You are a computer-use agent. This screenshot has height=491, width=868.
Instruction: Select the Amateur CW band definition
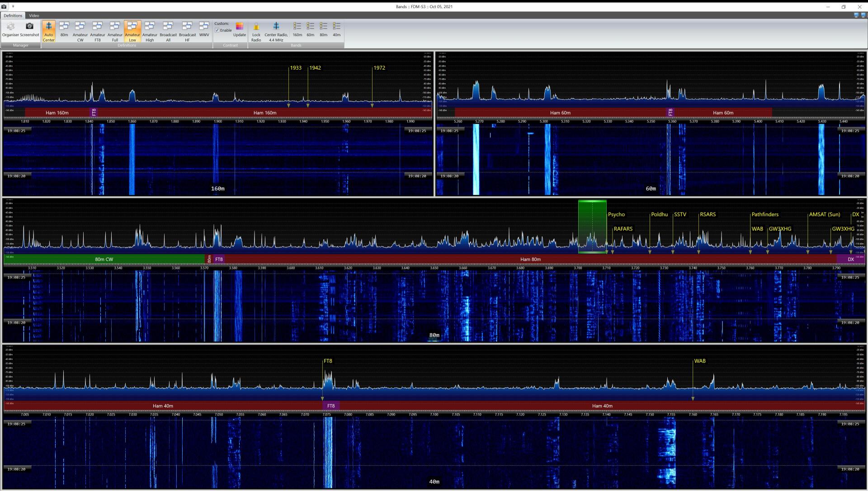[x=80, y=31]
